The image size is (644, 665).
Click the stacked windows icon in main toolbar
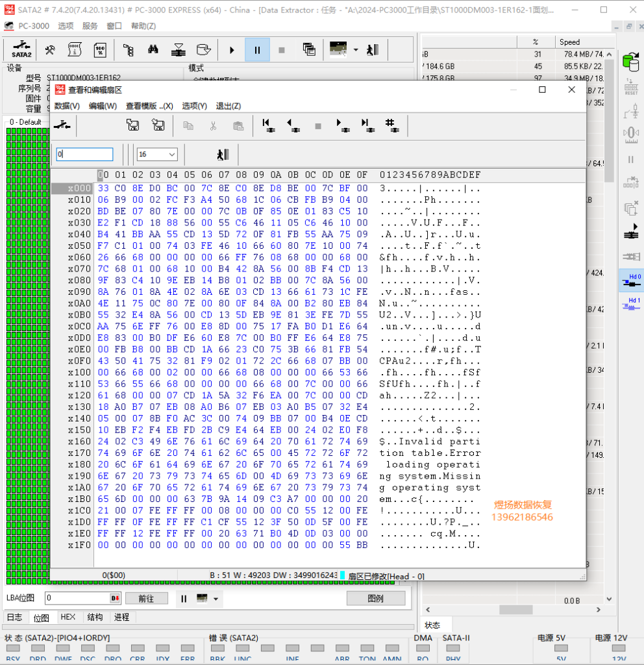(x=309, y=49)
